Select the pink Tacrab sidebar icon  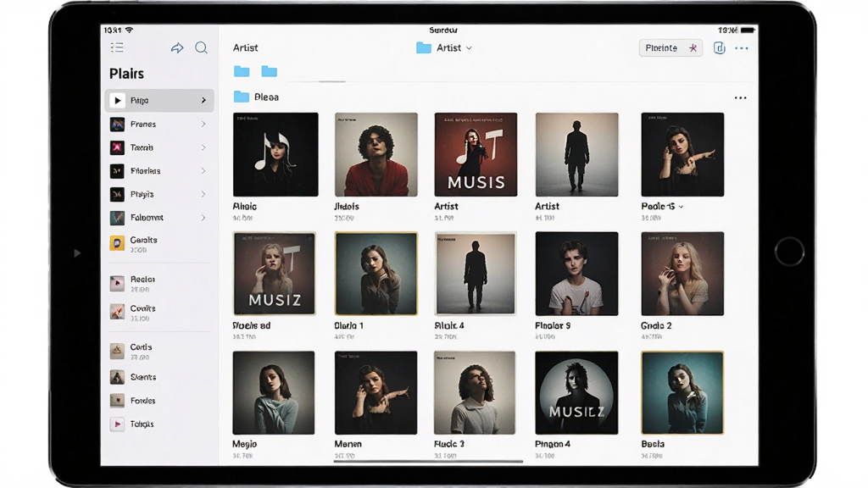[x=117, y=147]
